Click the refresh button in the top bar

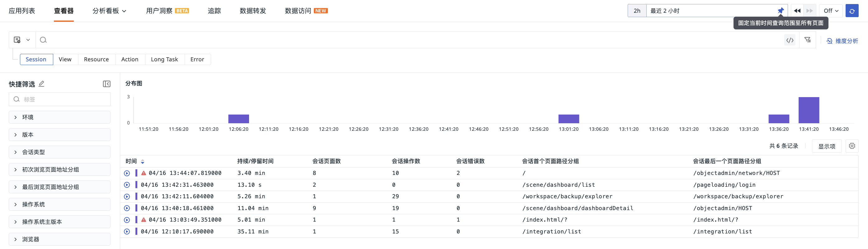tap(851, 11)
